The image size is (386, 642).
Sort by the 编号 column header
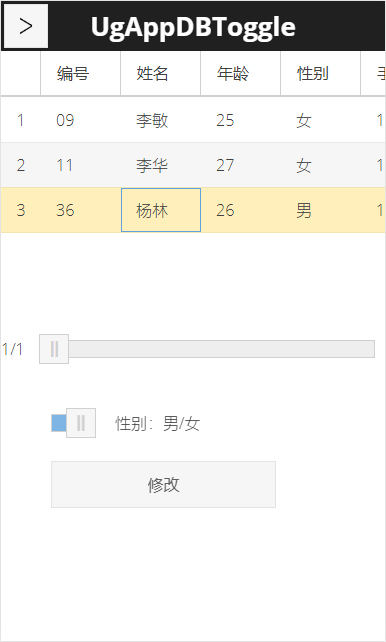point(81,74)
